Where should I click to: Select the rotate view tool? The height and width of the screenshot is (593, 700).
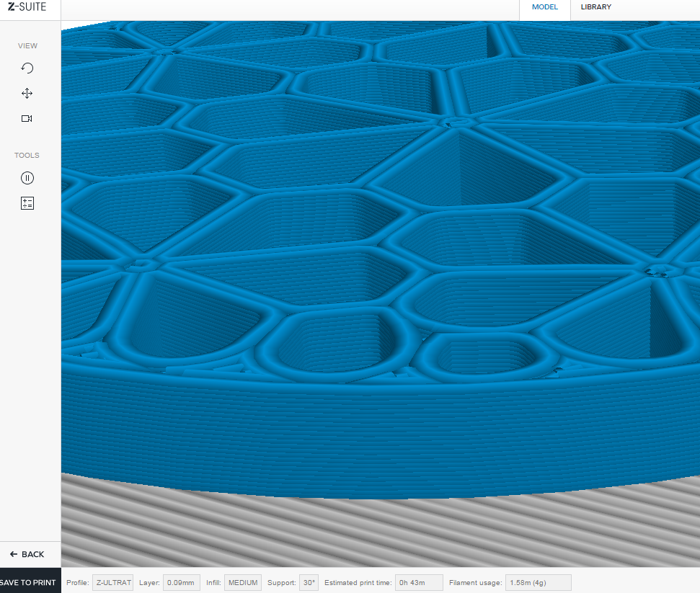click(x=27, y=68)
